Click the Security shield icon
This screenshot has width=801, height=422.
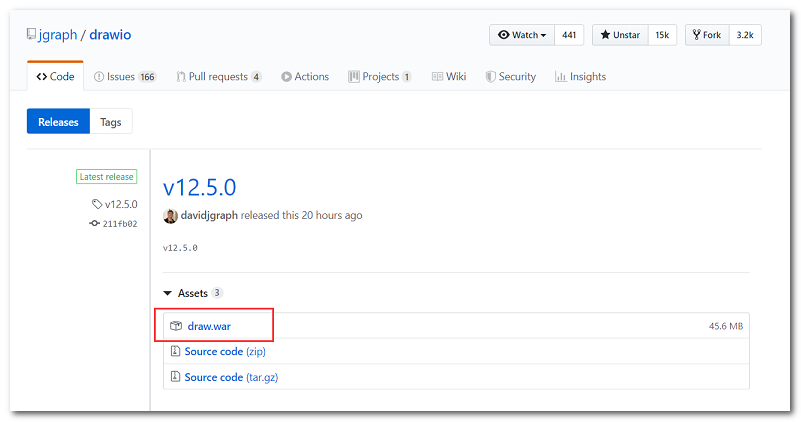click(x=490, y=77)
